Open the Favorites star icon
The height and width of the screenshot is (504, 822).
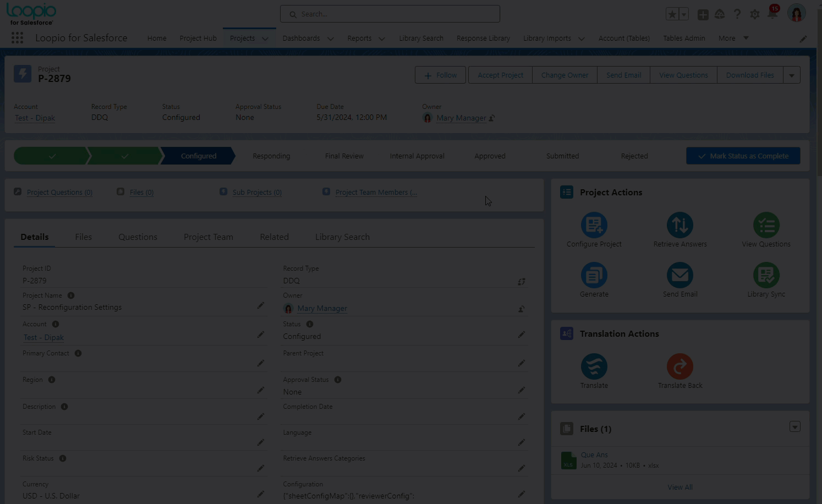tap(672, 14)
